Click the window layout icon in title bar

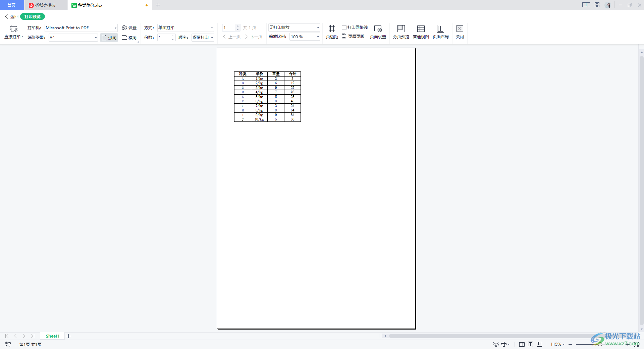point(586,5)
